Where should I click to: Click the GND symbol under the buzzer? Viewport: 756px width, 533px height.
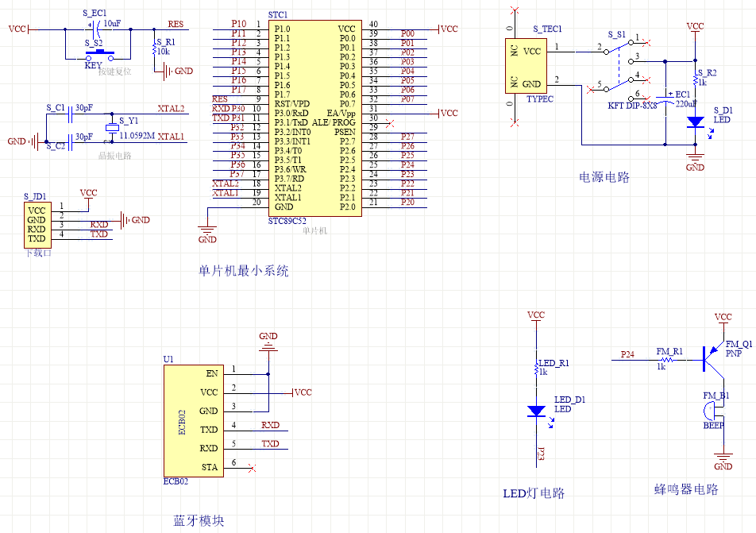723,462
